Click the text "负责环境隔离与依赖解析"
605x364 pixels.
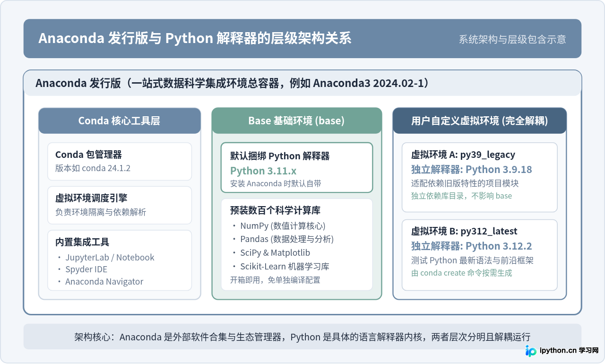coord(101,212)
